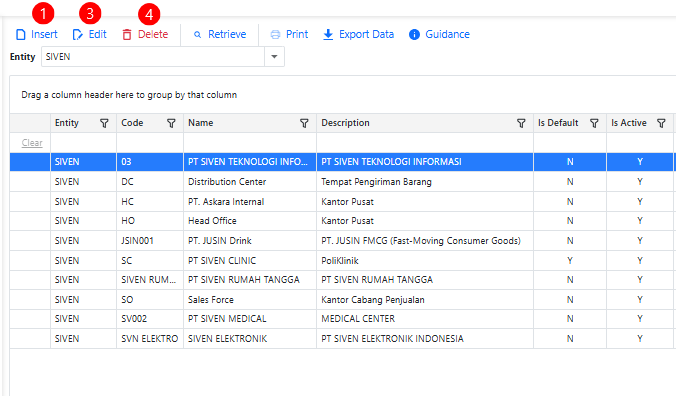Click the Description filter row input

click(425, 143)
